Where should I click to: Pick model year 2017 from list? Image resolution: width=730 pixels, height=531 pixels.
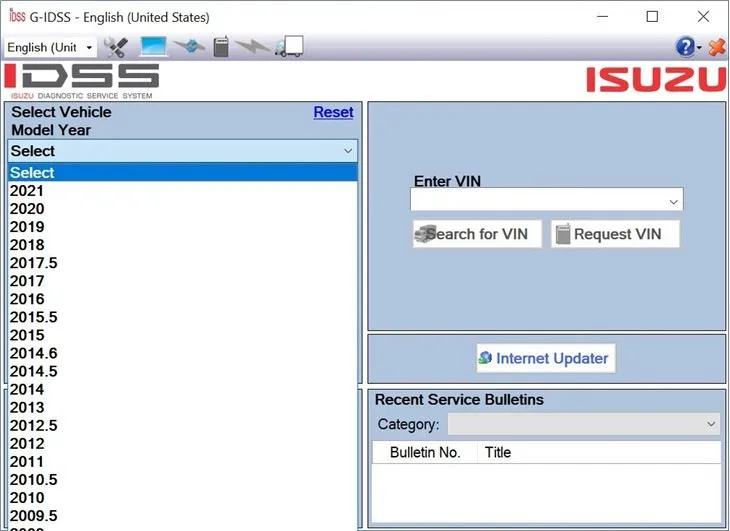tap(182, 281)
